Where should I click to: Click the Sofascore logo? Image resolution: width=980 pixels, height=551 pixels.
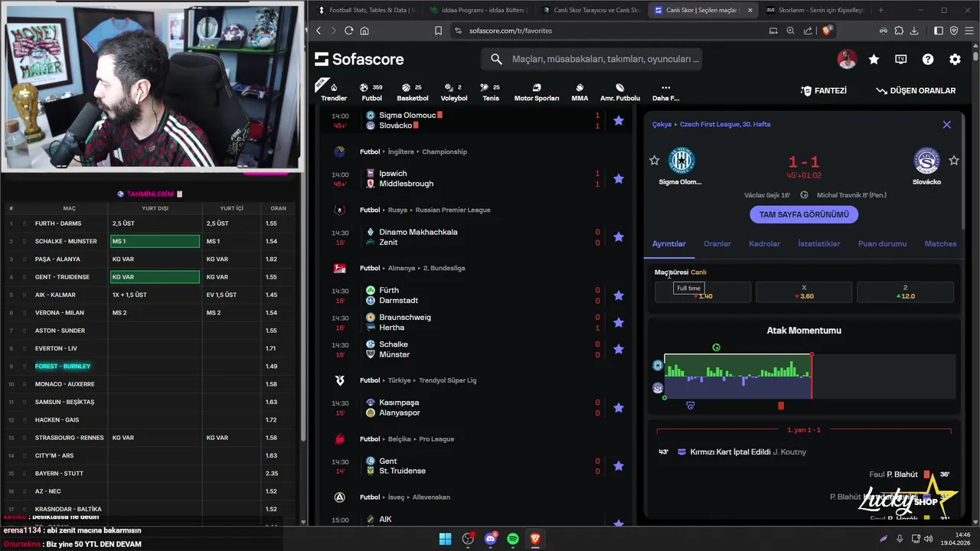pyautogui.click(x=359, y=59)
